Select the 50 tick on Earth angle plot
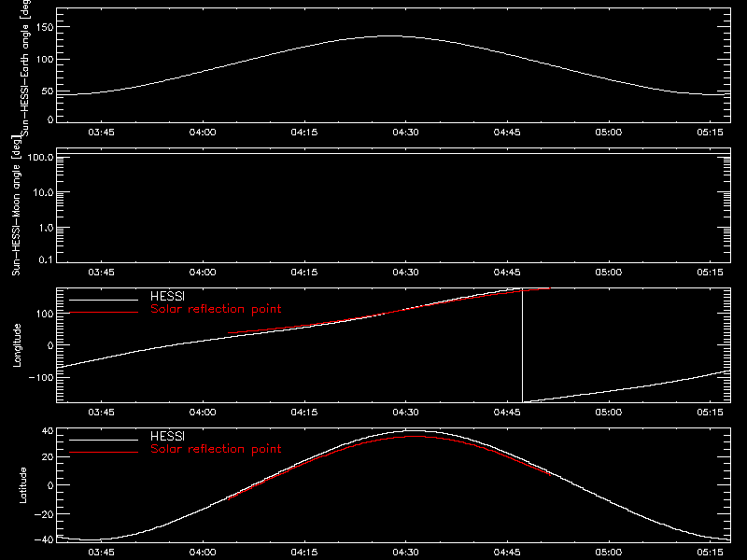 coord(48,91)
